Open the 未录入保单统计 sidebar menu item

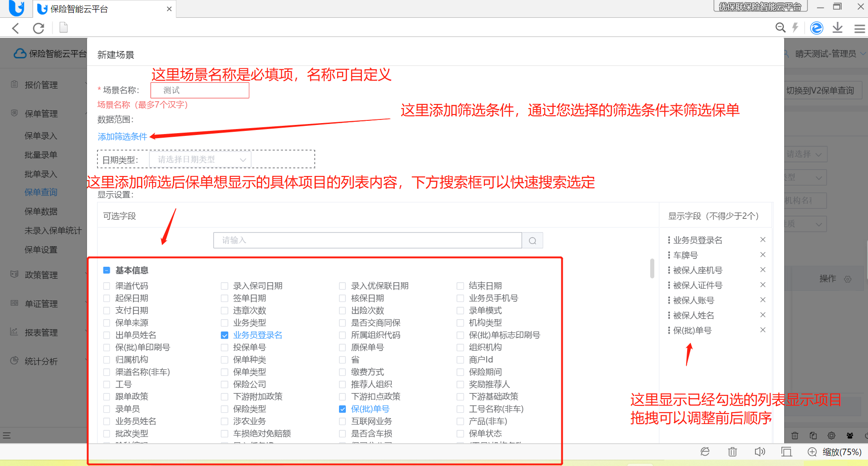(x=53, y=231)
